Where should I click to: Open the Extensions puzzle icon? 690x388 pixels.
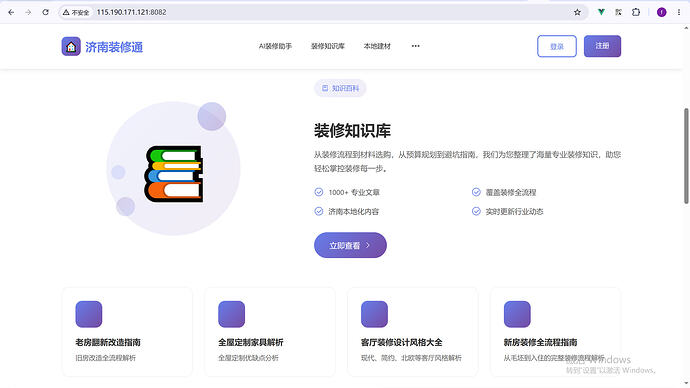click(636, 12)
